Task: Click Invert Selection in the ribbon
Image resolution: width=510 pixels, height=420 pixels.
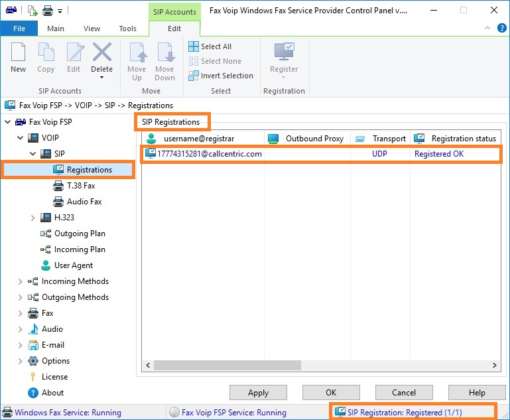Action: coord(221,76)
